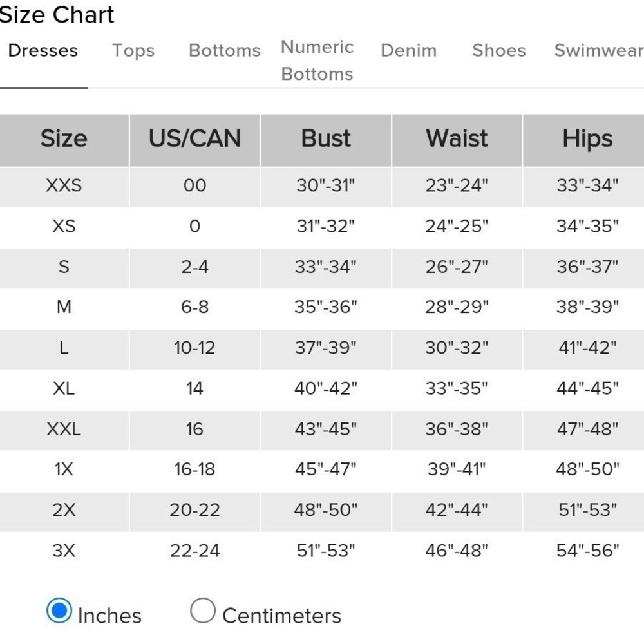Click the Hips column header
The width and height of the screenshot is (644, 644).
(x=587, y=138)
